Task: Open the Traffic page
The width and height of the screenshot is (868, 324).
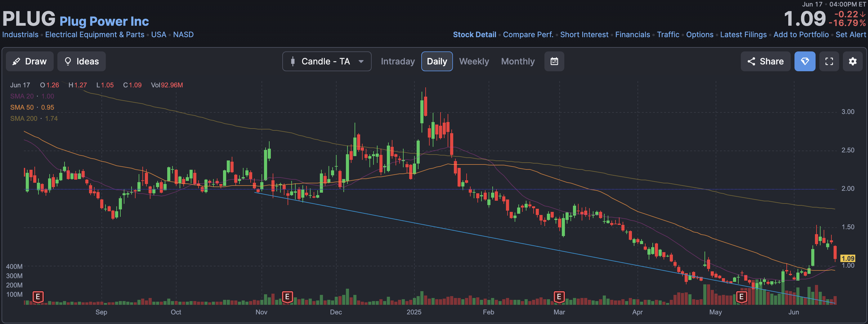Action: [x=668, y=35]
